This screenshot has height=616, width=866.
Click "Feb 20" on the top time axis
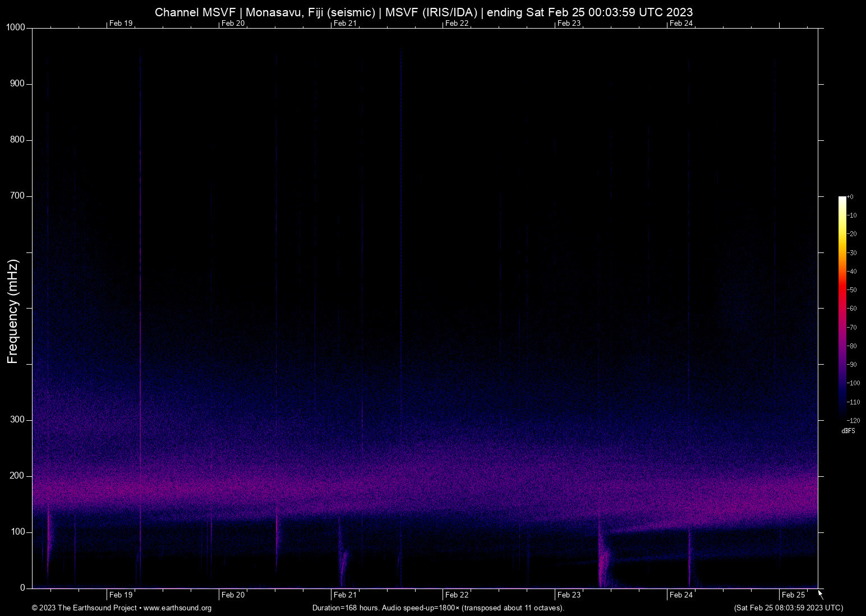coord(233,23)
